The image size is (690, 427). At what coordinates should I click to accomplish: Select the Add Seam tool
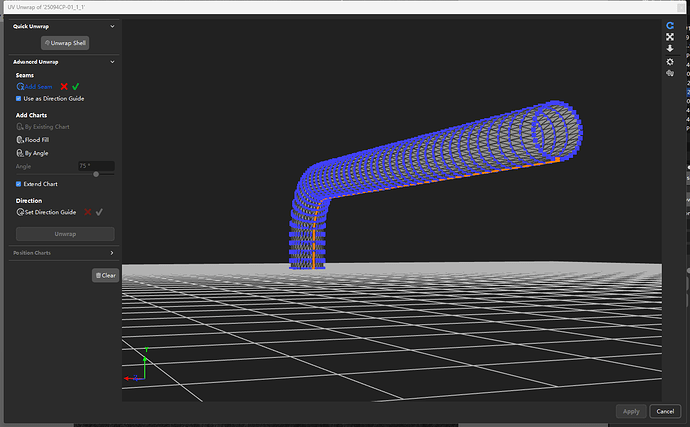34,87
